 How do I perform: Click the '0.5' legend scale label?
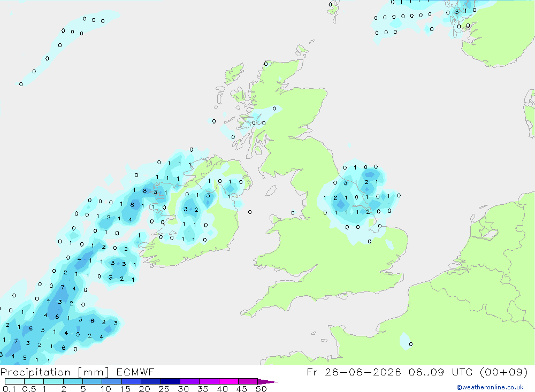pyautogui.click(x=29, y=389)
